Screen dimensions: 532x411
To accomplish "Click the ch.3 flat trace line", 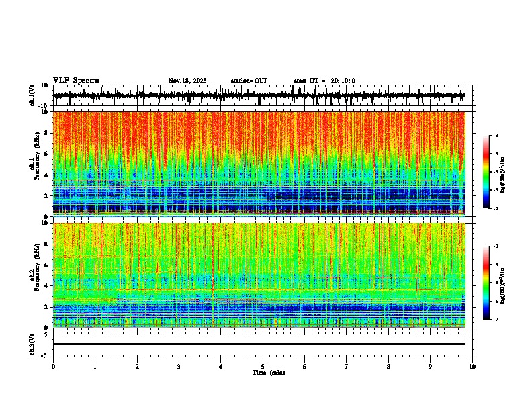I will click(x=259, y=344).
